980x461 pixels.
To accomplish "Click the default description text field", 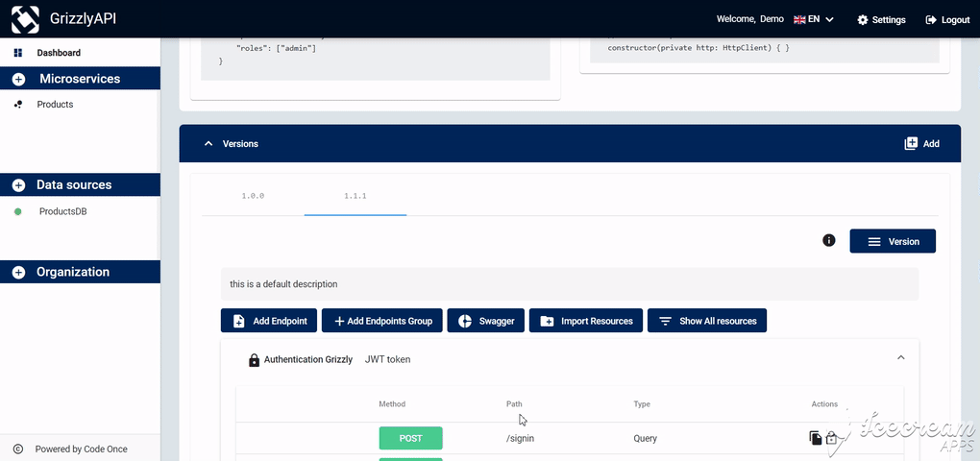I will (x=570, y=284).
